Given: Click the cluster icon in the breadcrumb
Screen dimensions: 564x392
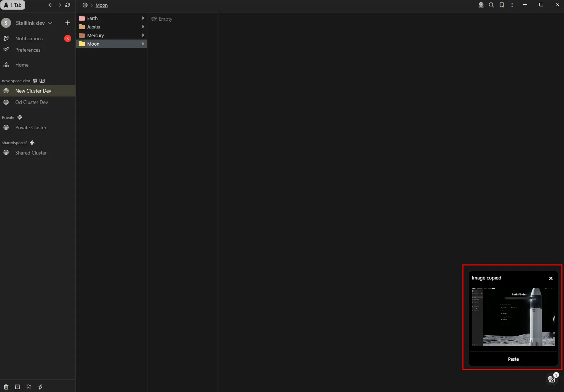Looking at the screenshot, I should tap(85, 5).
